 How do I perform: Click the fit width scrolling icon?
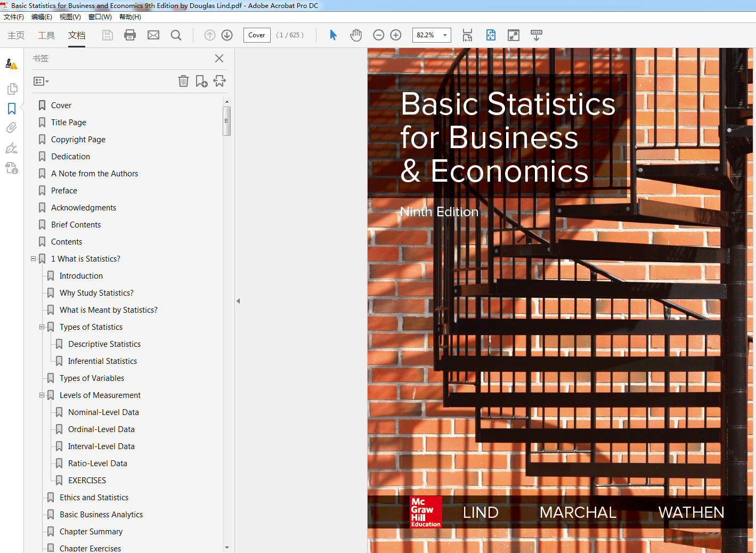tap(467, 35)
